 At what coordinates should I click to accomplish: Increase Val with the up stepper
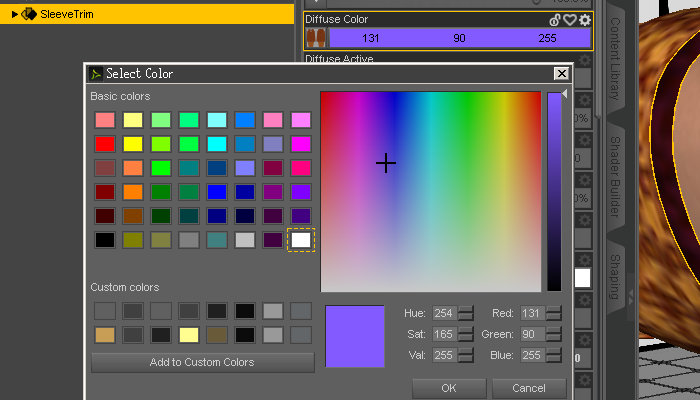466,351
